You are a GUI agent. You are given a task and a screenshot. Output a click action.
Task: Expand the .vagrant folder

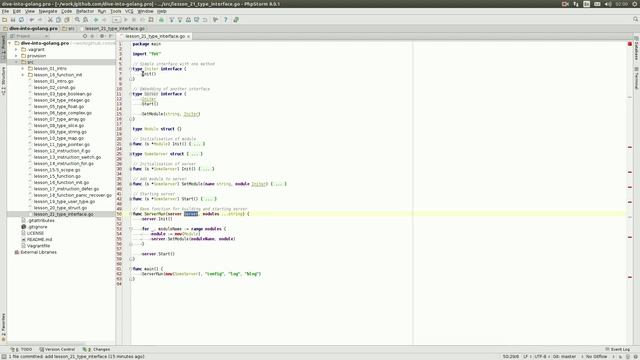pyautogui.click(x=16, y=49)
